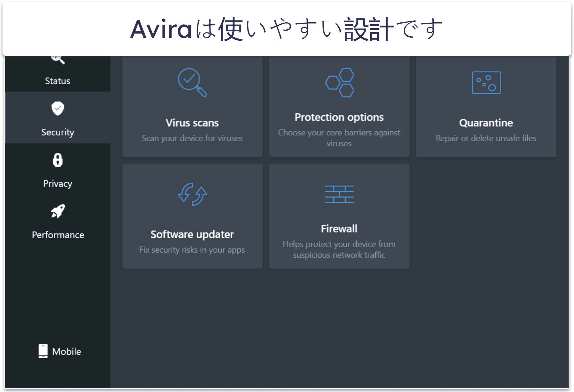Open the Protection options title
This screenshot has height=392, width=574.
339,117
